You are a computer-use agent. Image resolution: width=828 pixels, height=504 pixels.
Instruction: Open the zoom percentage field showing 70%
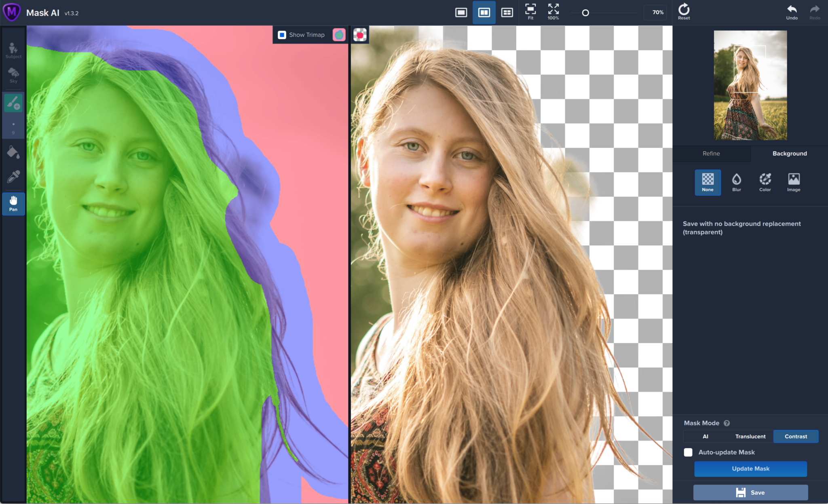(x=656, y=12)
